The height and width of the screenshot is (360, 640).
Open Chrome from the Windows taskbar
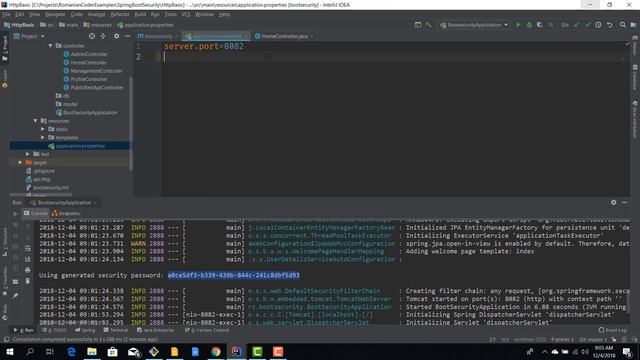click(216, 352)
